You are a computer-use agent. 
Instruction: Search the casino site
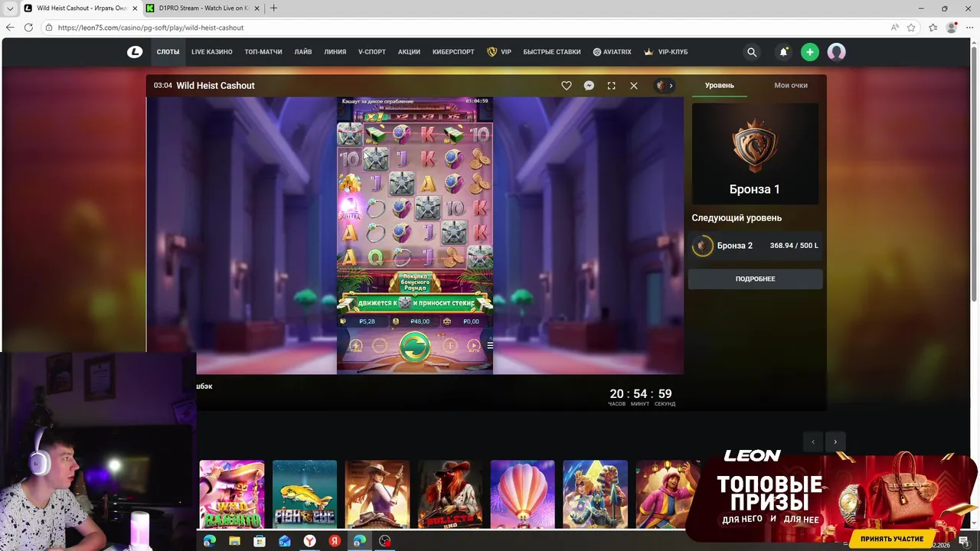click(752, 52)
